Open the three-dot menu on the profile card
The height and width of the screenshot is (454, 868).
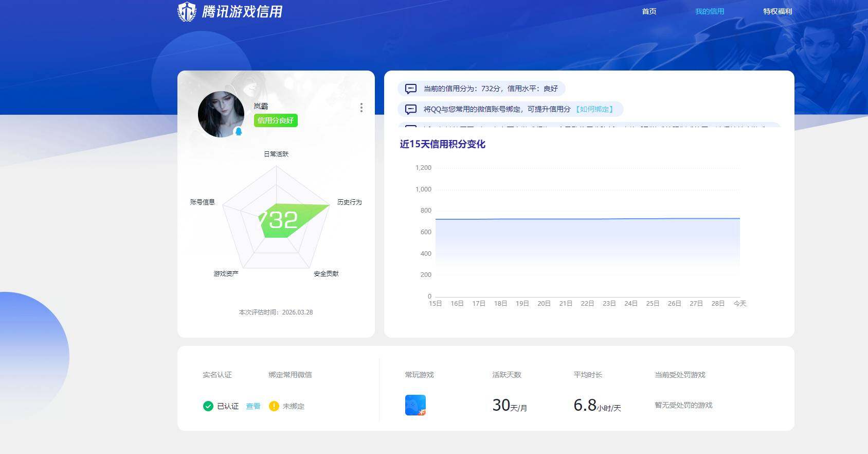[361, 107]
